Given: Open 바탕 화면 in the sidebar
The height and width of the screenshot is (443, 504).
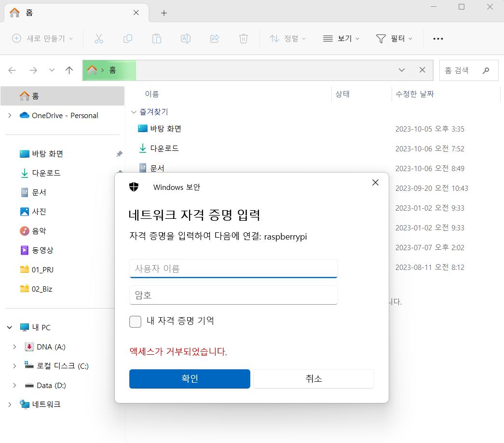Looking at the screenshot, I should [47, 154].
